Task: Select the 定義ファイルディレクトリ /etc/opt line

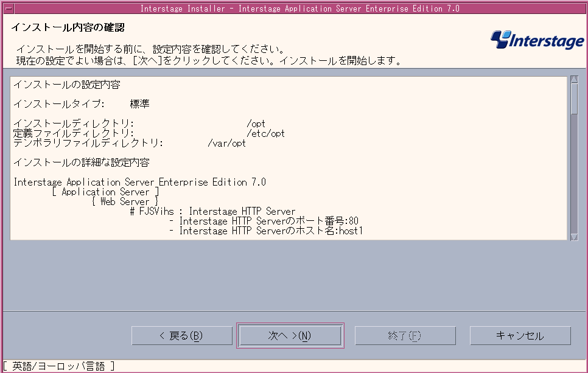Action: click(x=149, y=133)
